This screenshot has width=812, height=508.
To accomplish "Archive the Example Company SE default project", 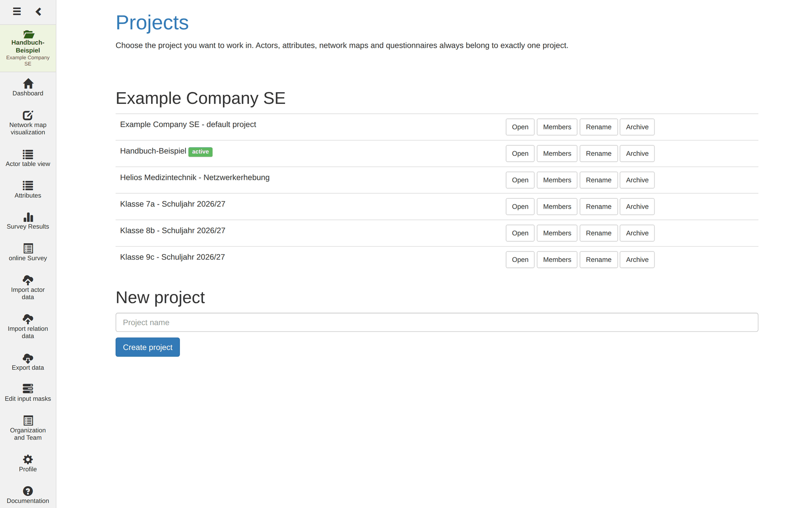I will pos(637,127).
